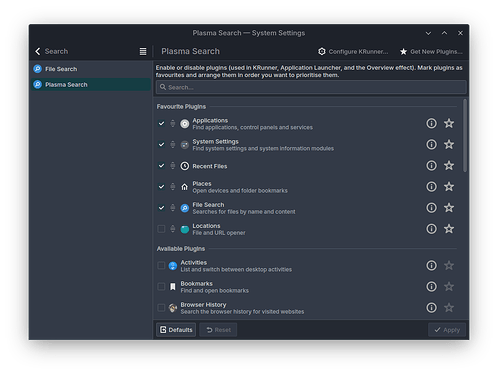This screenshot has height=375, width=499.
Task: Enable the Bookmarks plugin checkbox
Action: pyautogui.click(x=161, y=287)
